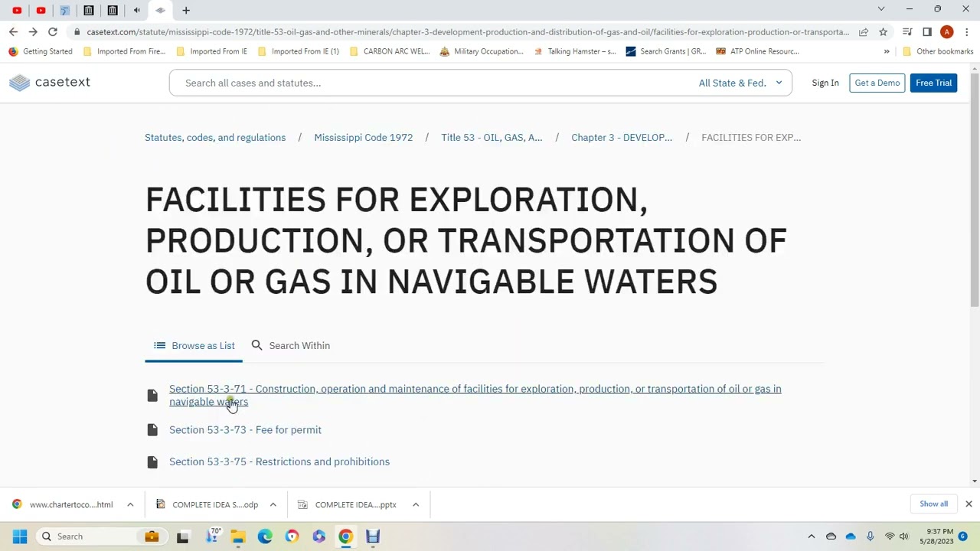Close the downloads bar
This screenshot has width=980, height=551.
(969, 504)
